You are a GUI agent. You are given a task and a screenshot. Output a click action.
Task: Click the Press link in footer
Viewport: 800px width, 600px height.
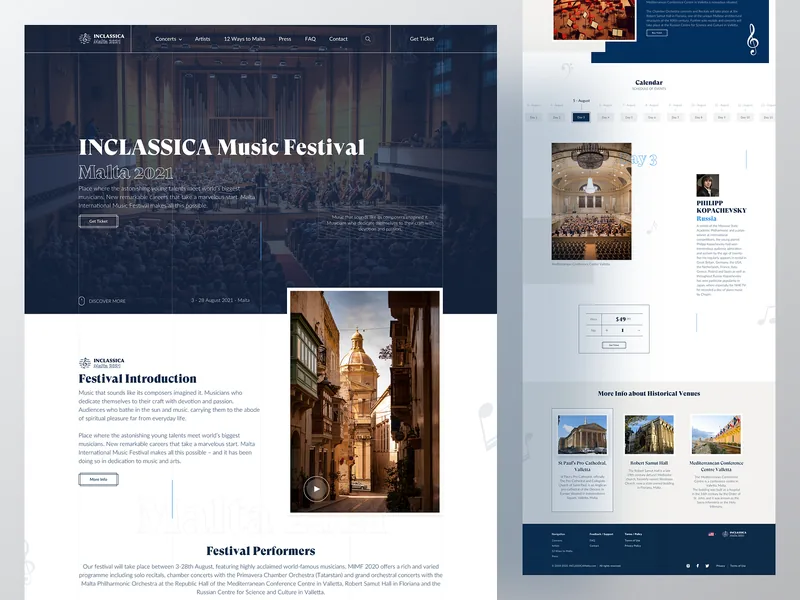[555, 556]
